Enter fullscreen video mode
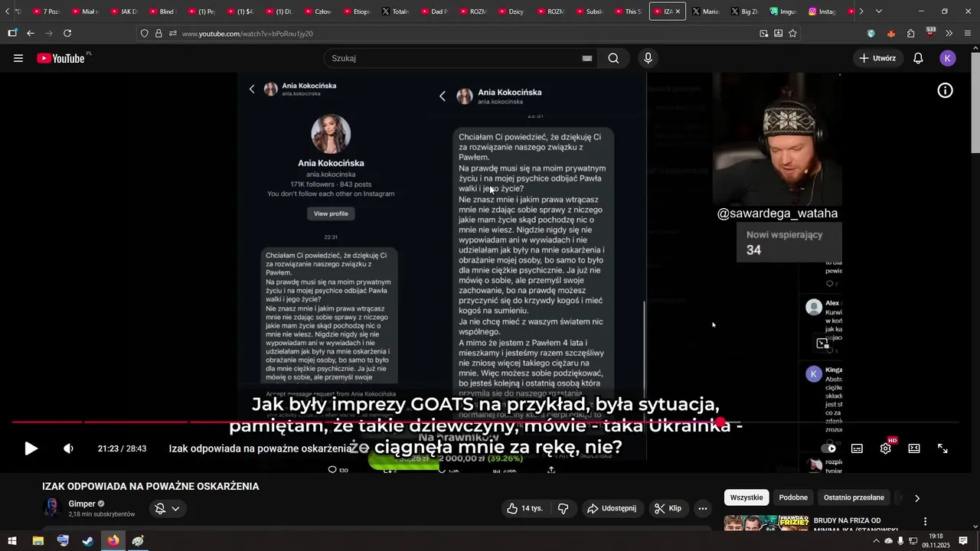 point(942,448)
